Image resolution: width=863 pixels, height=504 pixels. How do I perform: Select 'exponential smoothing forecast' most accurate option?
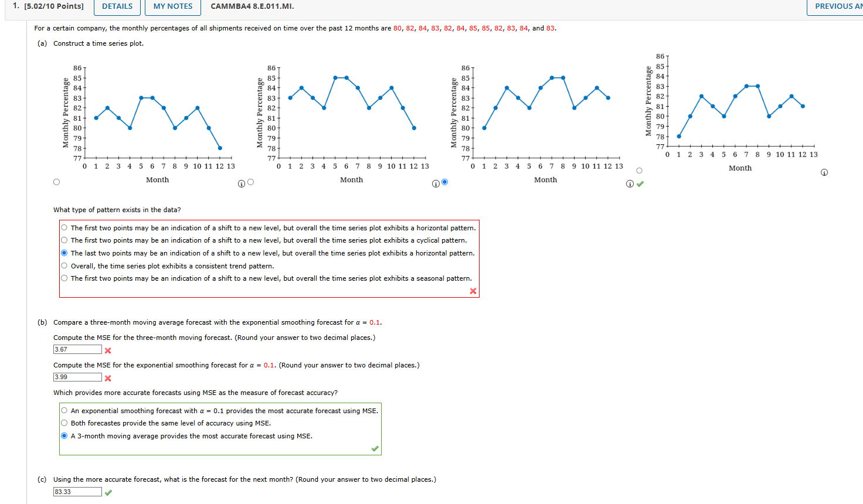[64, 411]
